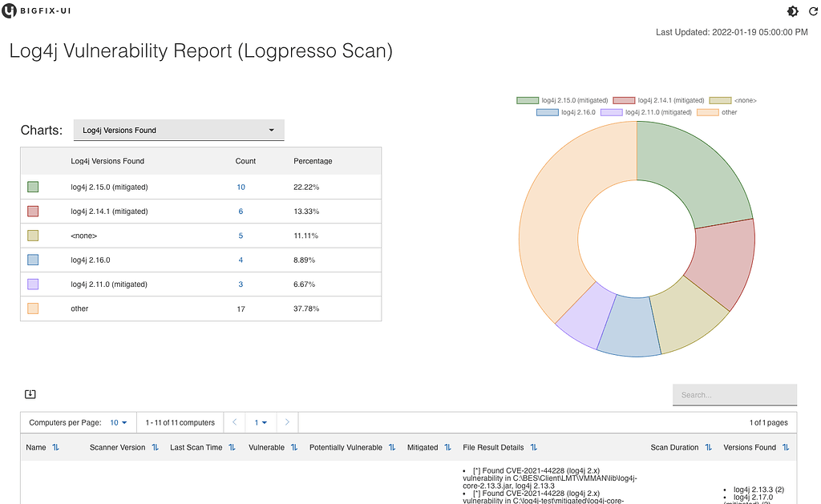Open the Charts dropdown Log4j Versions Found
Screen dimensions: 821x504
(x=179, y=130)
